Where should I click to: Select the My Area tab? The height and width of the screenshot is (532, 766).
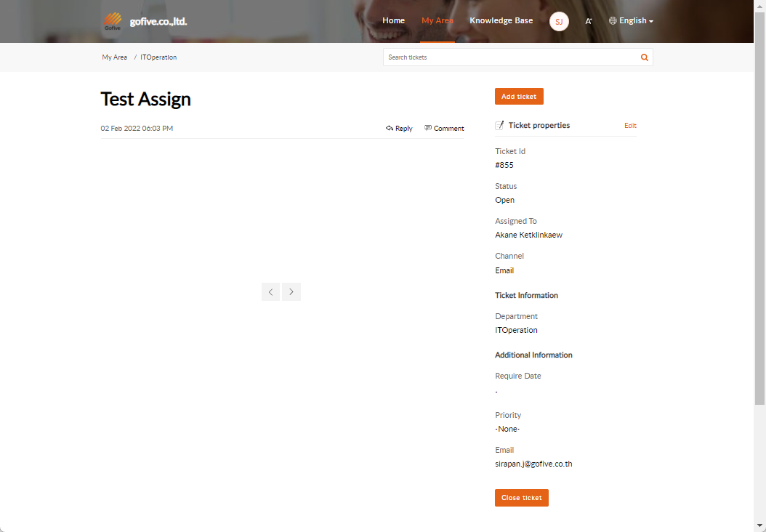(437, 20)
